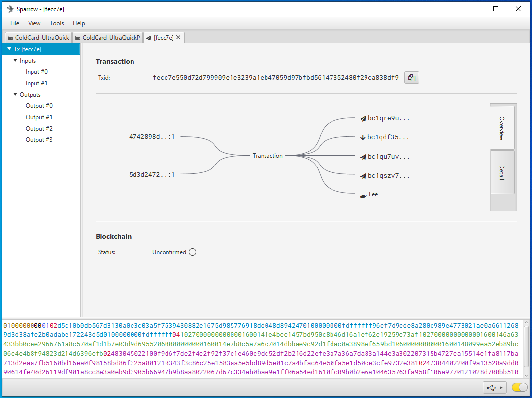Click the Unconfirmed status circle indicator
The image size is (532, 398).
pyautogui.click(x=193, y=252)
